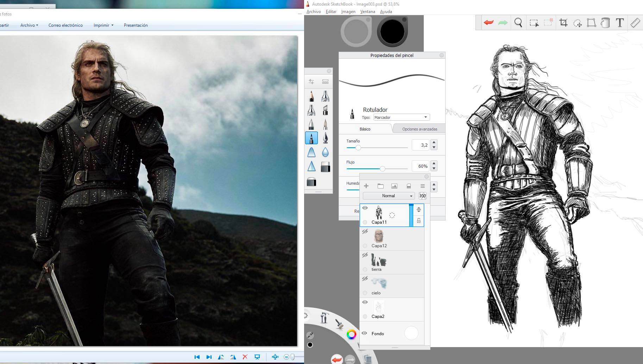This screenshot has width=643, height=364.
Task: Click the Flujo slider handle
Action: click(x=383, y=169)
